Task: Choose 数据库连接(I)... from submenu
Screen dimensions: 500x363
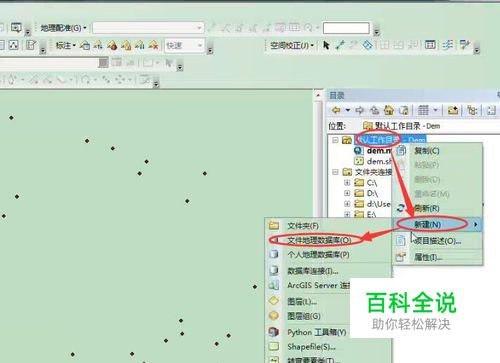Action: click(x=328, y=271)
